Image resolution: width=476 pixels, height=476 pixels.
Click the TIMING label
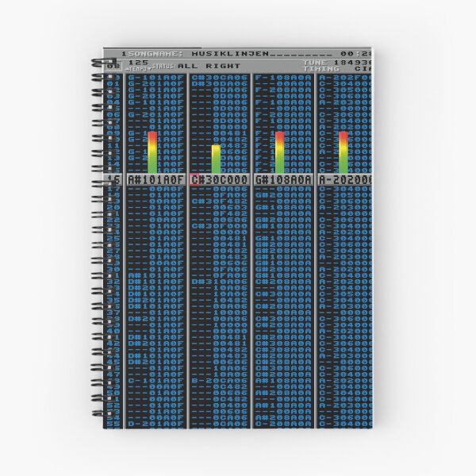pyautogui.click(x=321, y=69)
